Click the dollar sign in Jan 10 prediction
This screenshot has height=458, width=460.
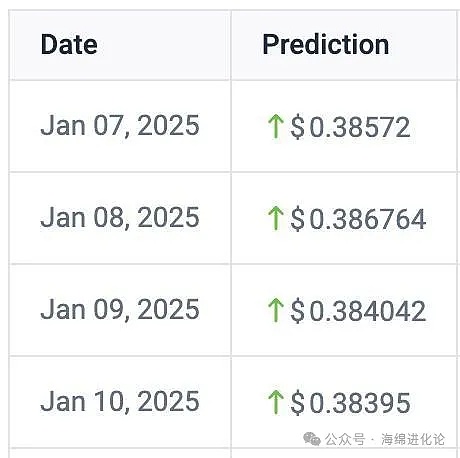[298, 402]
